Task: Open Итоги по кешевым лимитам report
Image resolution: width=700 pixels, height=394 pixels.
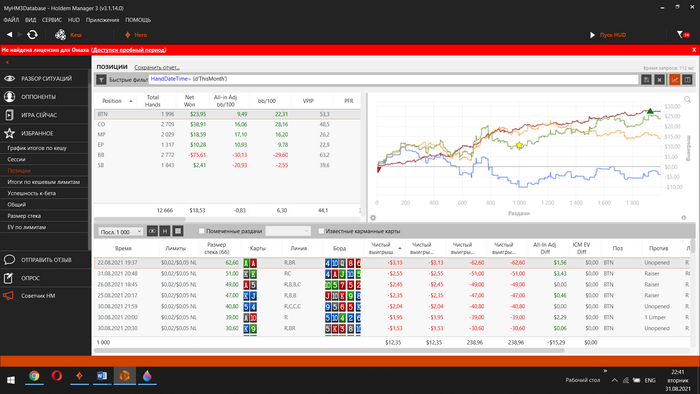Action: pos(45,182)
